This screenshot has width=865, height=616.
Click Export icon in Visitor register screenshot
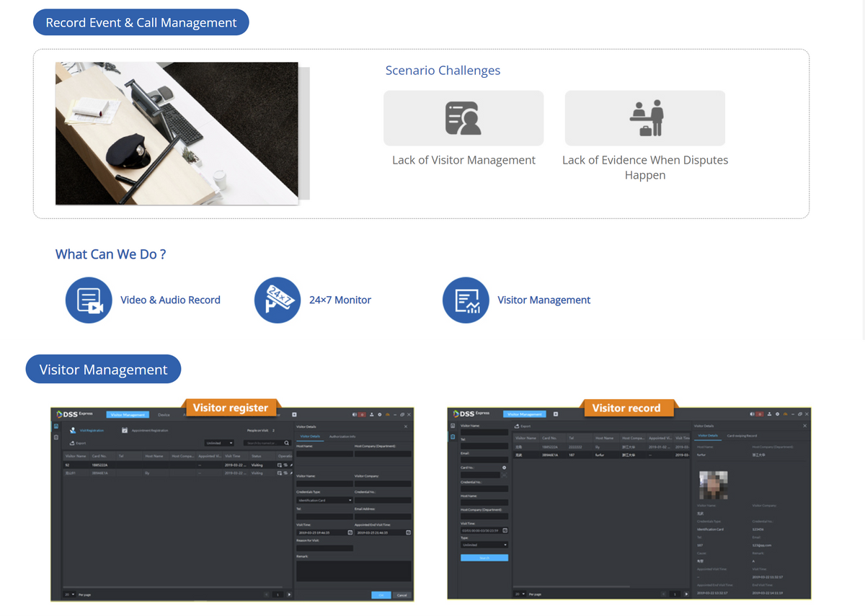click(x=71, y=443)
